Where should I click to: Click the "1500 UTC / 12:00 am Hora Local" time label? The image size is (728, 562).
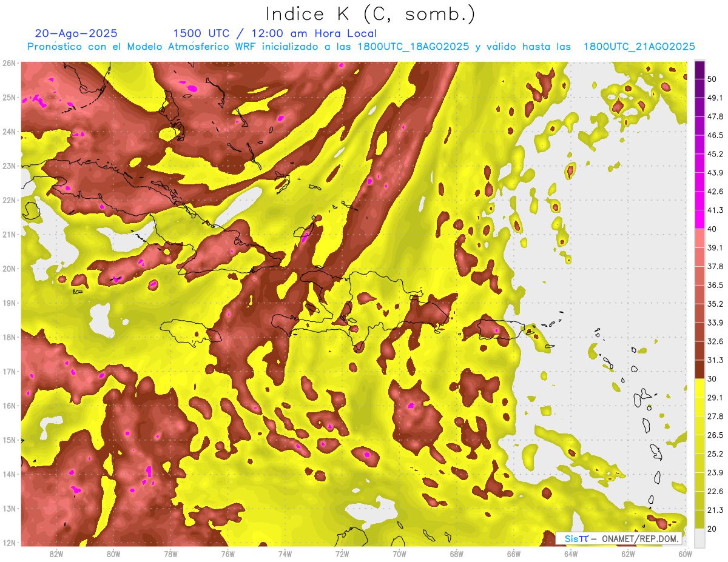coord(275,33)
